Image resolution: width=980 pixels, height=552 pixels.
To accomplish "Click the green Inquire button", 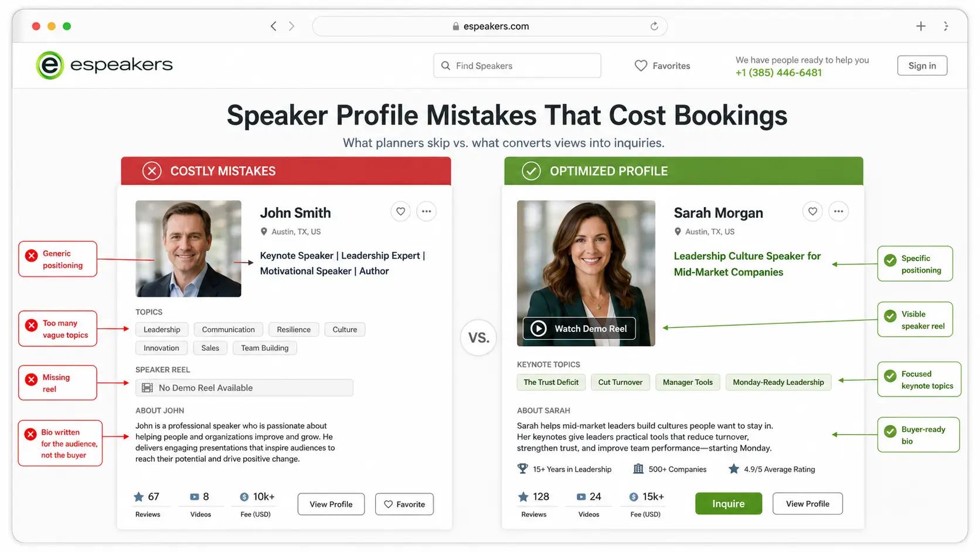I will point(729,504).
